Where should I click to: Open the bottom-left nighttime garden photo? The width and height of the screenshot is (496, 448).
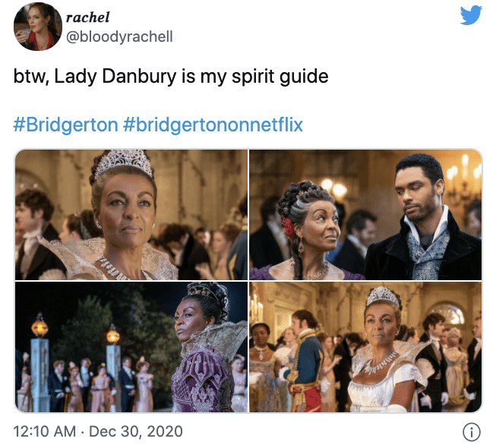131,347
